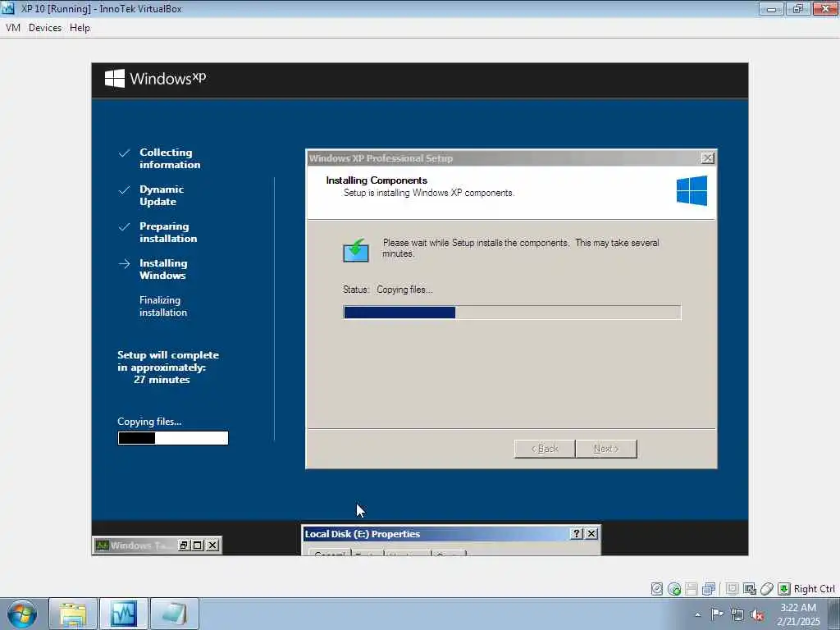Click the Preparing installation step

(x=168, y=232)
